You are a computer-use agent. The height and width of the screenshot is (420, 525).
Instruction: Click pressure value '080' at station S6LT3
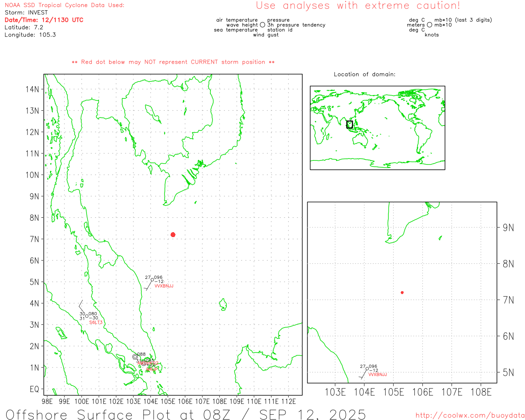[x=93, y=314]
